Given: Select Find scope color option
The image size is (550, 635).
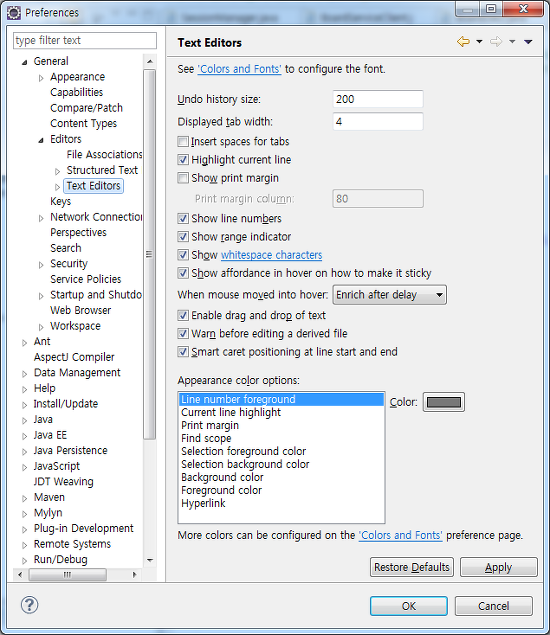Looking at the screenshot, I should point(281,438).
